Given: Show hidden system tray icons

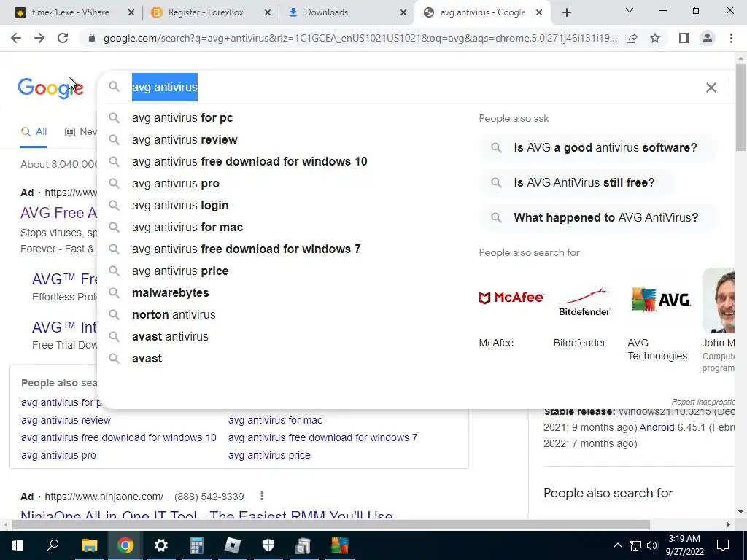Looking at the screenshot, I should [x=617, y=545].
